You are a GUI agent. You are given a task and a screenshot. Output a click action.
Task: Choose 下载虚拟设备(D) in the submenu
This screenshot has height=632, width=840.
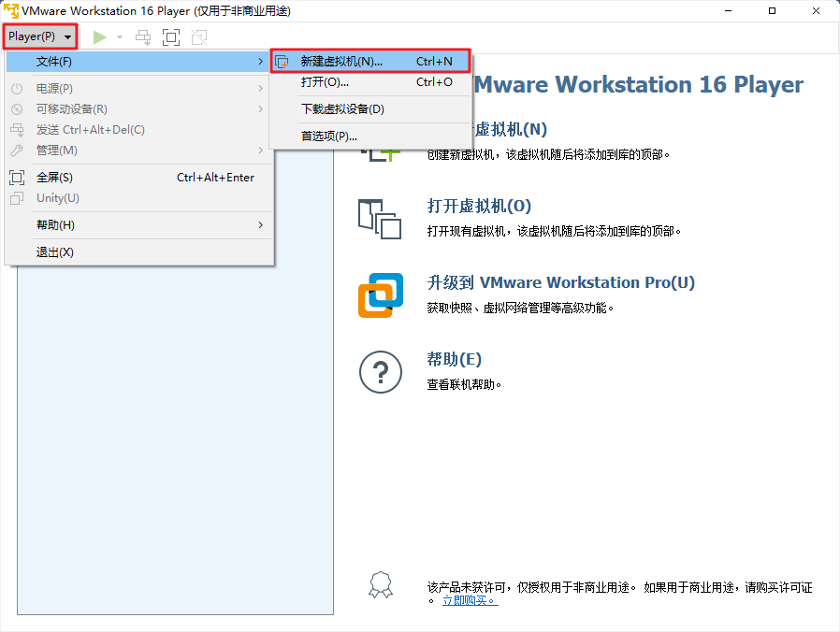click(370, 109)
